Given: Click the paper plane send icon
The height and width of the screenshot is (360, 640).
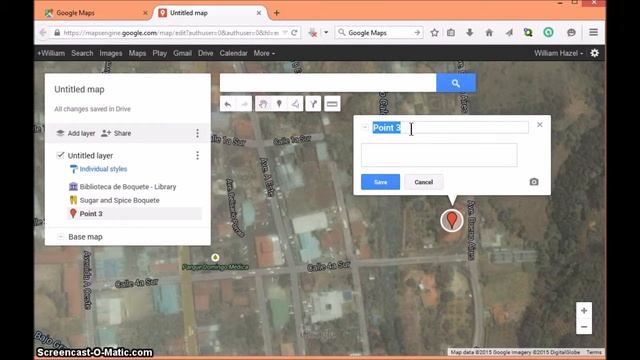Looking at the screenshot, I should coord(509,33).
